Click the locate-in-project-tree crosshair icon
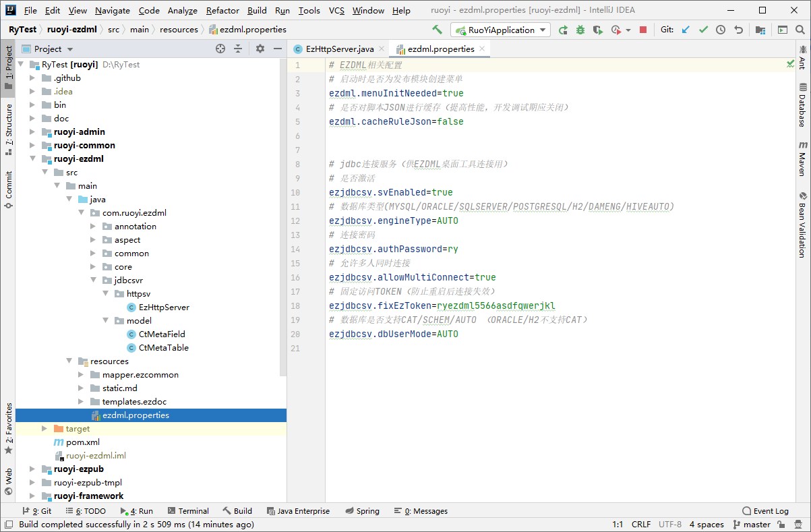 pos(220,49)
